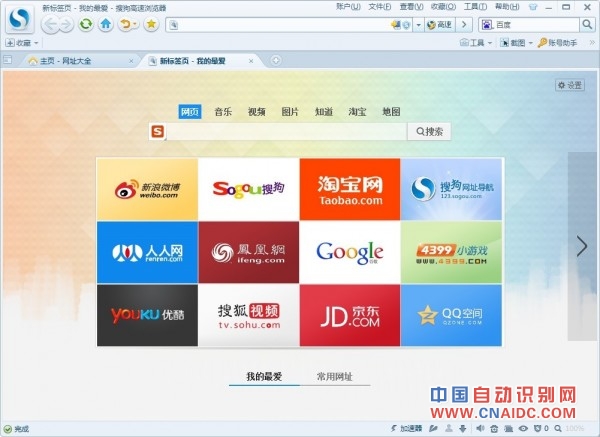This screenshot has height=437, width=600.
Task: Open the 账户(U) menu
Action: [348, 7]
